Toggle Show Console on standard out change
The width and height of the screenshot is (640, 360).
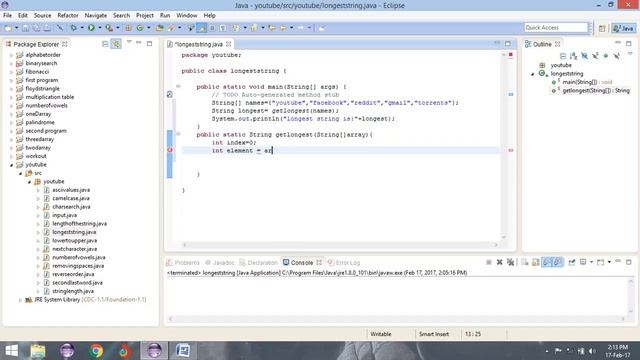547,262
